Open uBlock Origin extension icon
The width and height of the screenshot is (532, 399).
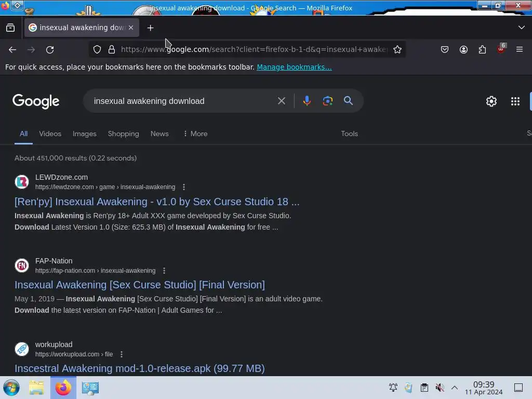(x=501, y=49)
